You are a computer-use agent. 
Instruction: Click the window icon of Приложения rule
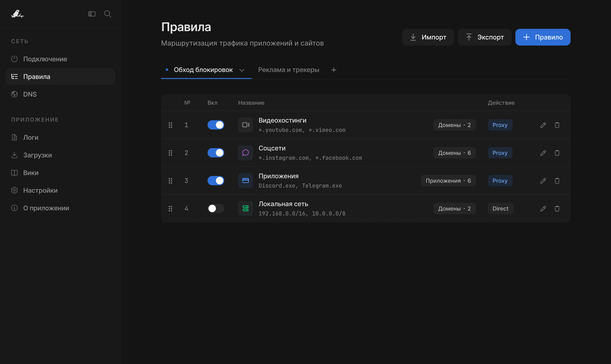[246, 181]
